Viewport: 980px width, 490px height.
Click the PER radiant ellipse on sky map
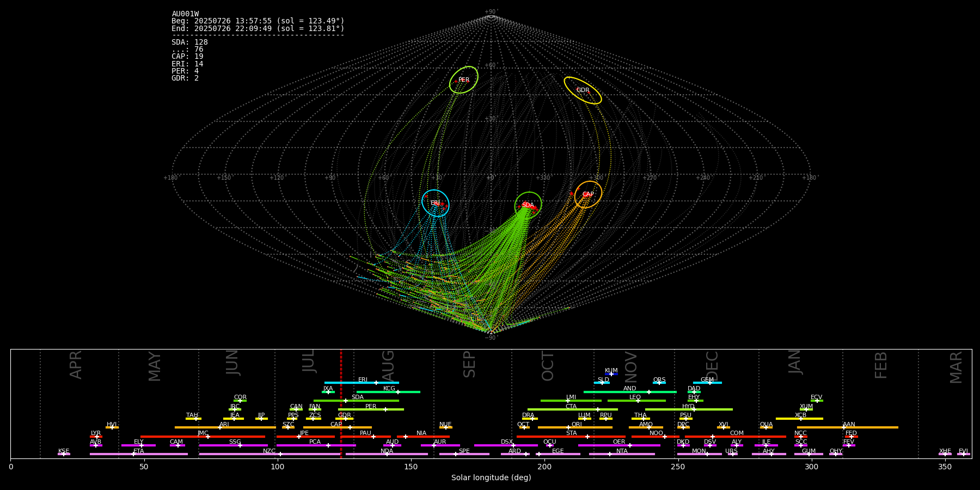[464, 80]
